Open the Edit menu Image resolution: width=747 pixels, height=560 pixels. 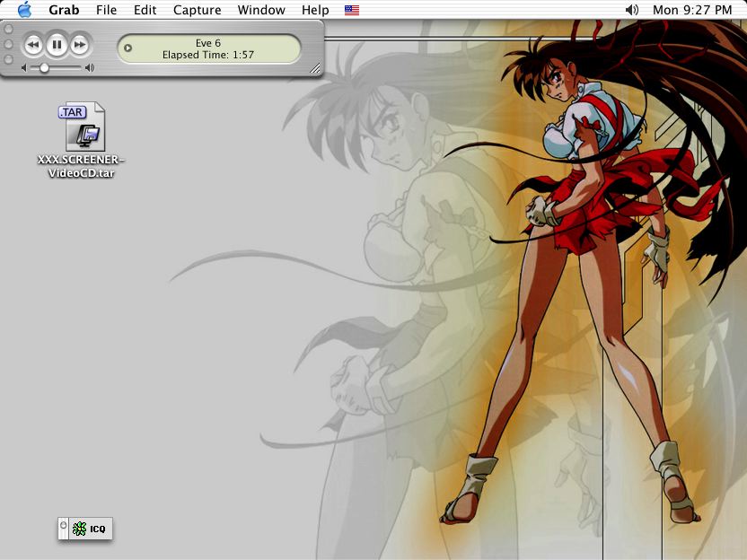coord(145,10)
